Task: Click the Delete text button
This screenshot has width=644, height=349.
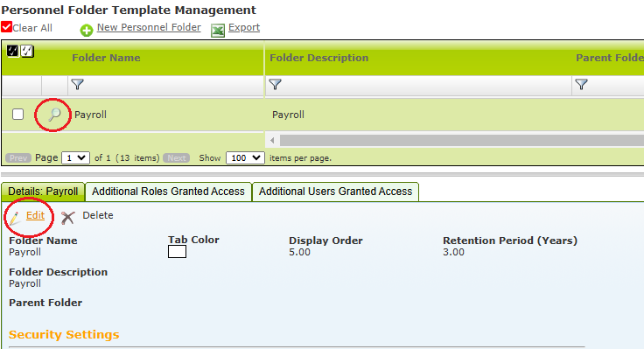Action: (x=98, y=215)
